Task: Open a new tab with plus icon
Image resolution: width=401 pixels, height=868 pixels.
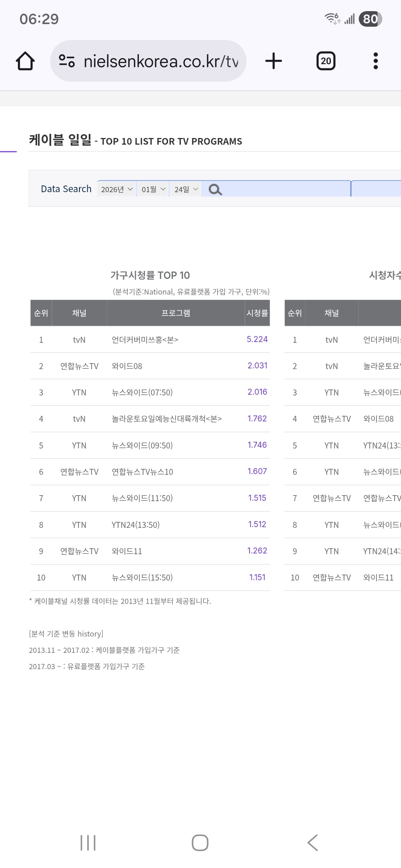Action: [274, 61]
